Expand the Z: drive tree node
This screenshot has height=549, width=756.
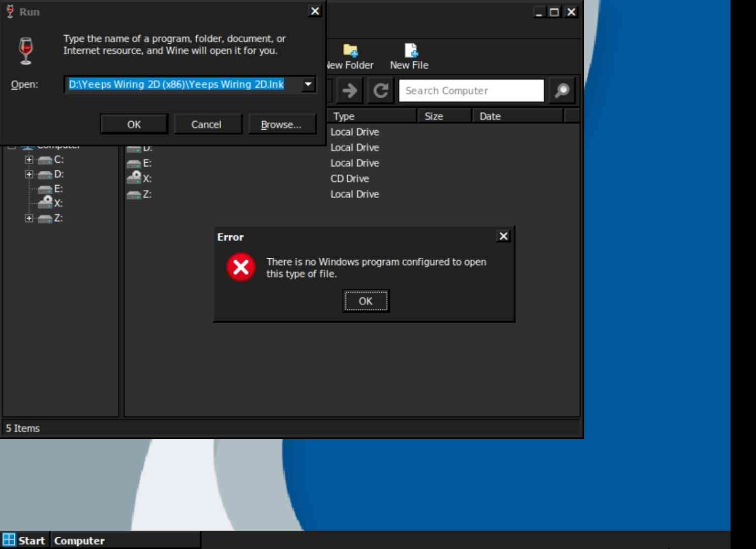pos(29,219)
